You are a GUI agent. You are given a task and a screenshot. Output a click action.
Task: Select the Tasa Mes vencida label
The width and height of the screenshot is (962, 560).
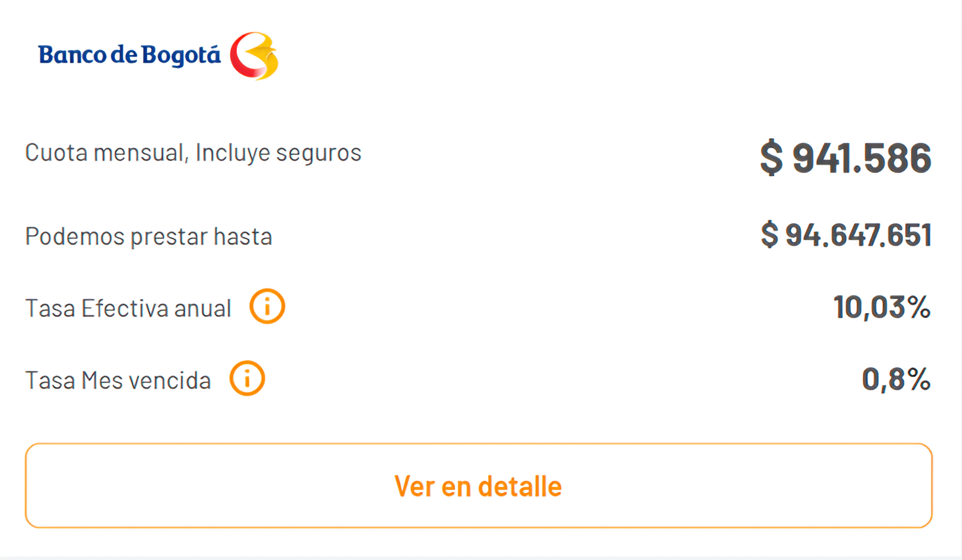click(x=118, y=380)
